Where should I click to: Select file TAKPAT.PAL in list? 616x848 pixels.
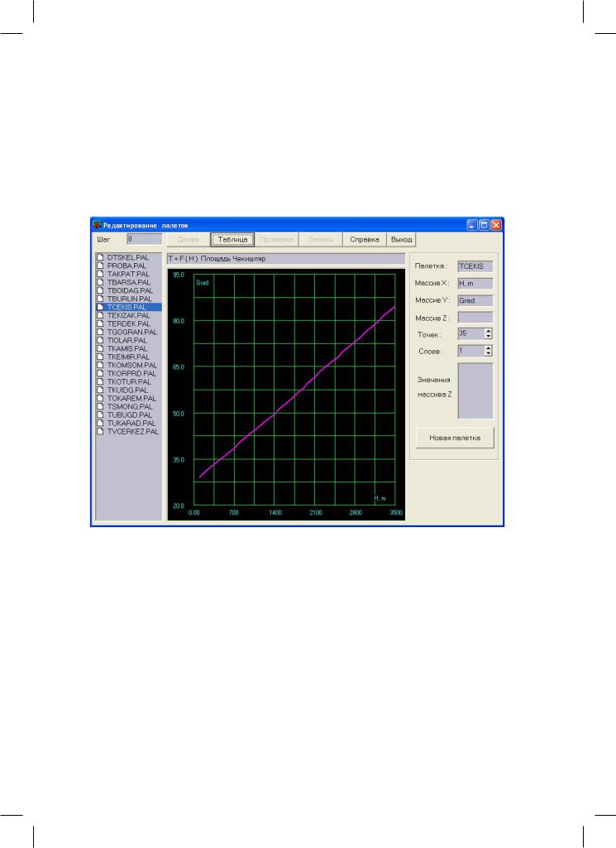coord(128,274)
